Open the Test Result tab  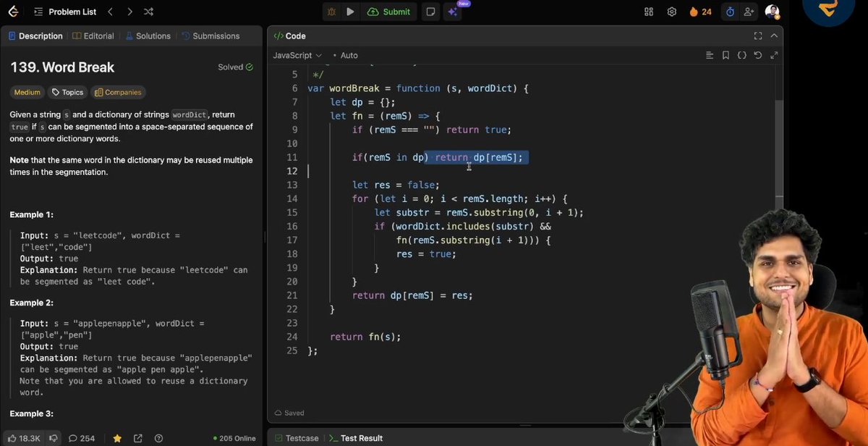356,438
